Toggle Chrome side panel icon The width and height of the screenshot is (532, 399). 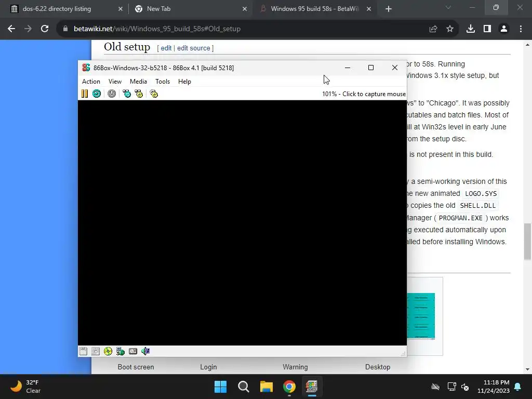point(487,29)
